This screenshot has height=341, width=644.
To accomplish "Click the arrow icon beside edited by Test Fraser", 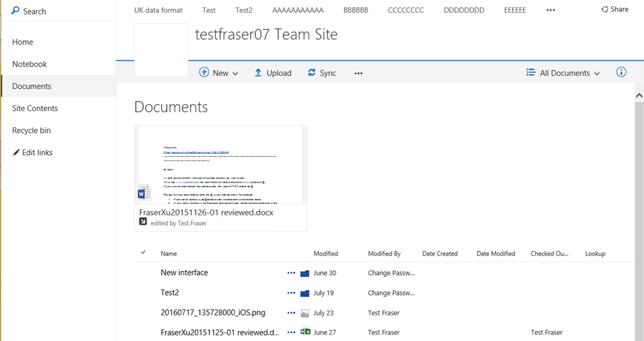I will (x=143, y=222).
